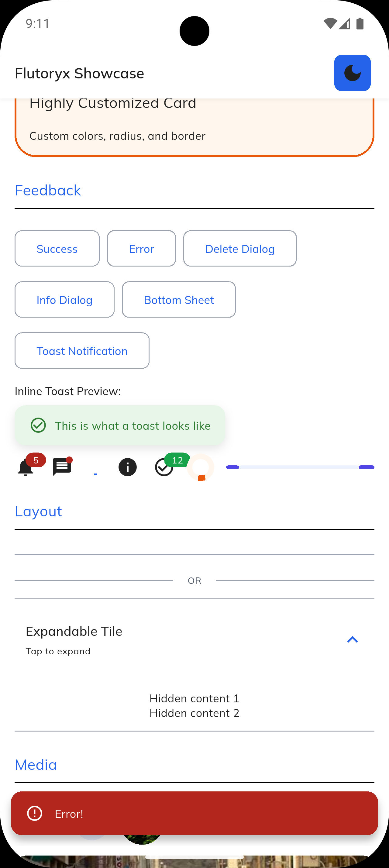Show the Toast Notification
This screenshot has width=389, height=868.
pos(82,350)
